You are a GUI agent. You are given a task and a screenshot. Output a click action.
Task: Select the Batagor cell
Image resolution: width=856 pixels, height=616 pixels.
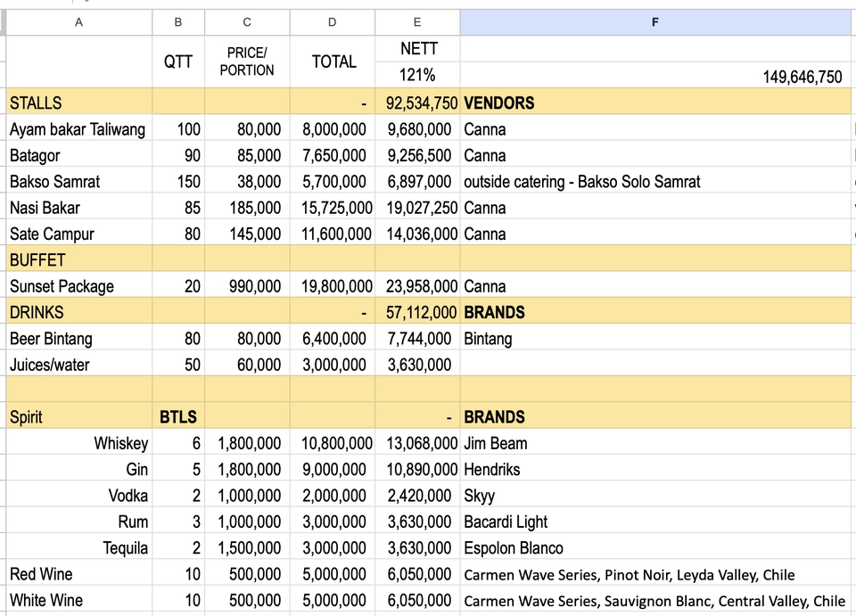point(78,154)
